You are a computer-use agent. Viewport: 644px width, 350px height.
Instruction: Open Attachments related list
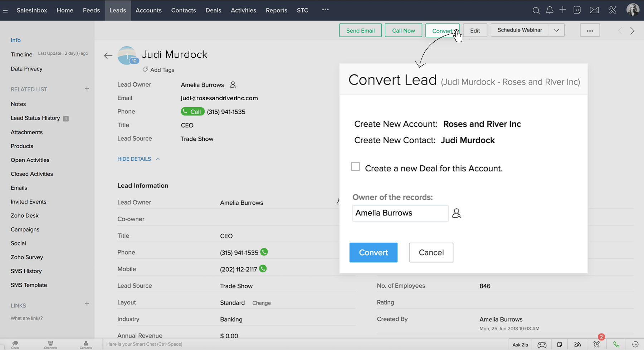pos(26,132)
